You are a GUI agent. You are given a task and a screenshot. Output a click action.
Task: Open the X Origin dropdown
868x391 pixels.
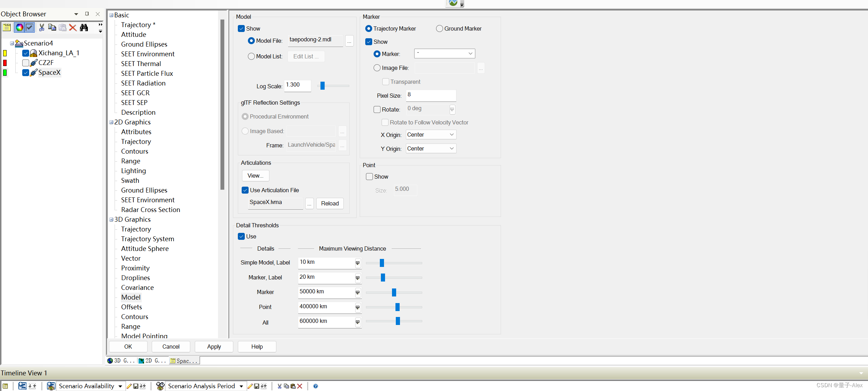tap(431, 135)
